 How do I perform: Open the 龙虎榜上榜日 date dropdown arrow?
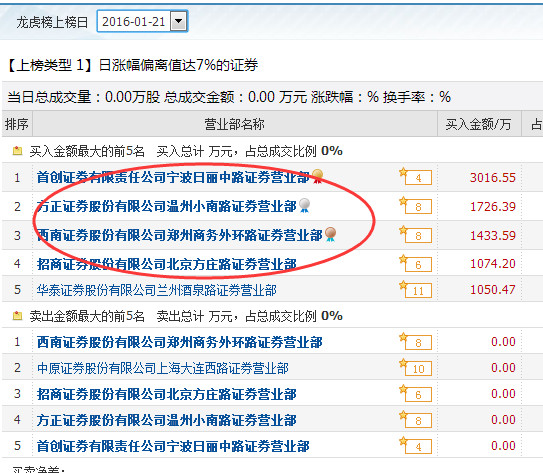click(x=179, y=21)
